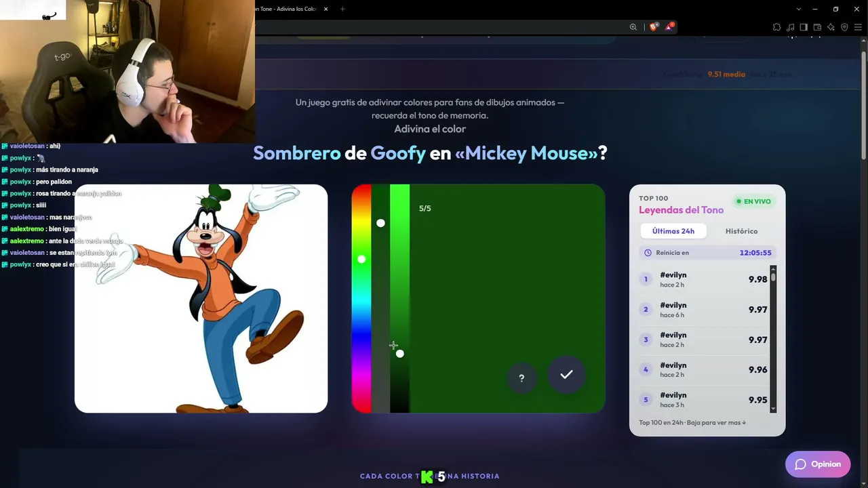
Task: Click '«Mickey Mouse»' in the question
Action: pyautogui.click(x=526, y=153)
